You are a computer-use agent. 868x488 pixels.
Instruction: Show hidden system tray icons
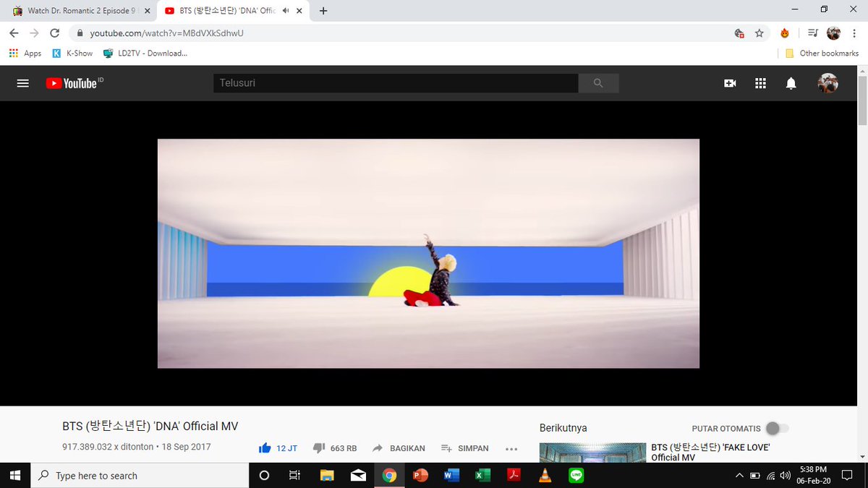(739, 475)
